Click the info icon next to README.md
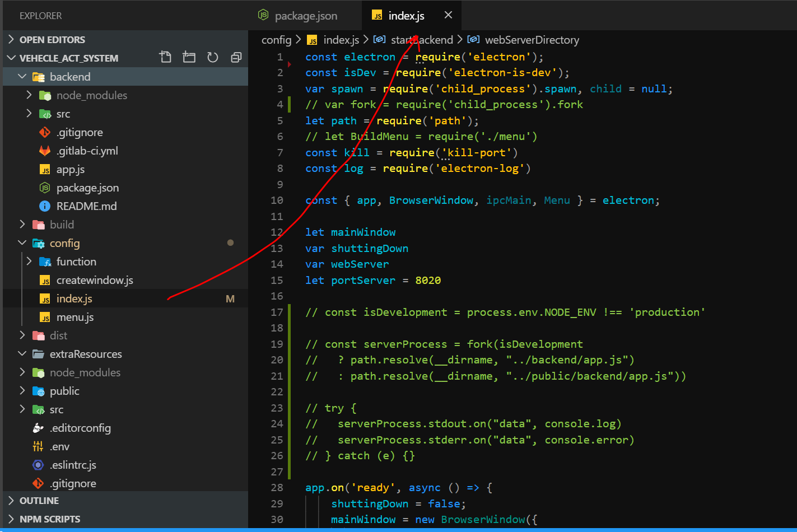Screen dimensions: 797x532 coord(45,206)
